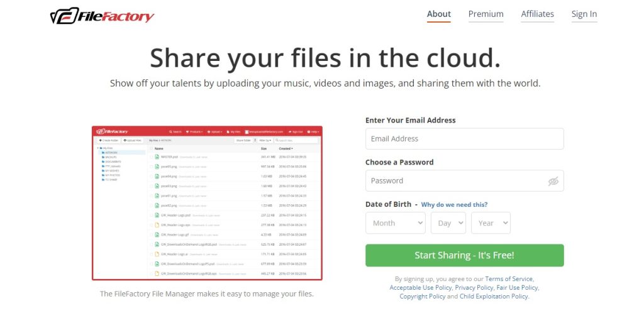Viewport: 644px width, 323px height.
Task: Open the Privacy Policy link
Action: (x=474, y=287)
